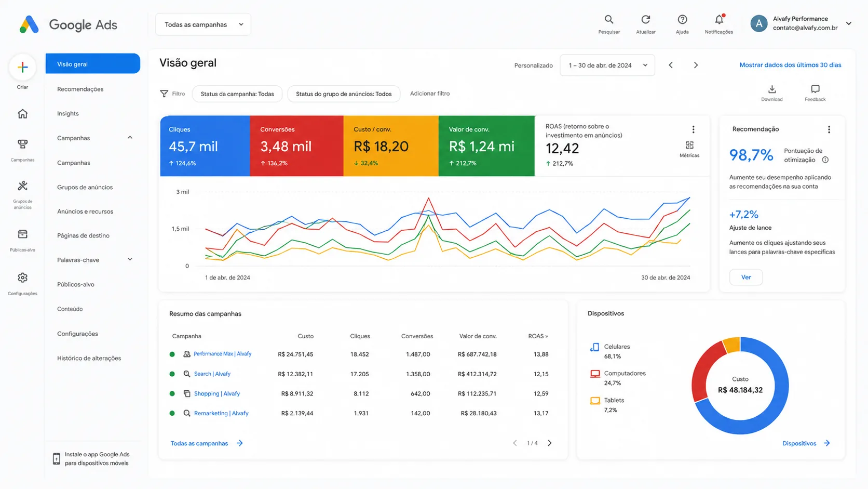This screenshot has width=868, height=489.
Task: Open Recomendações menu item
Action: 80,89
